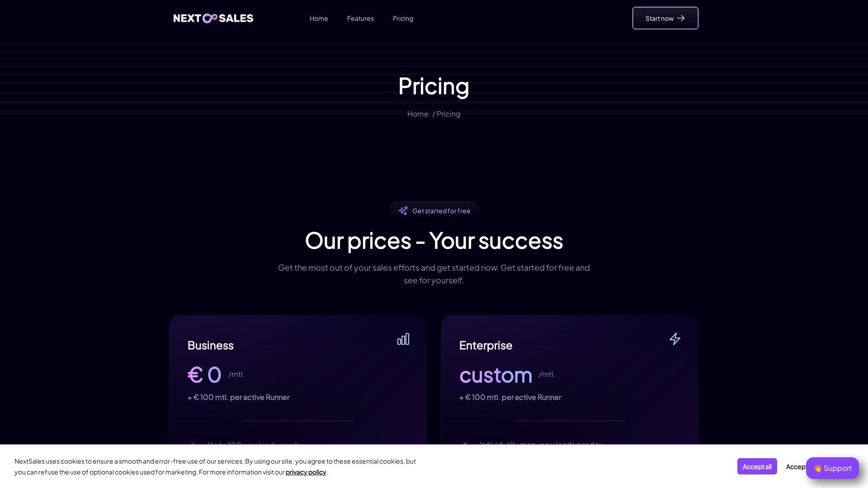Click Home in the breadcrumb trail
The width and height of the screenshot is (868, 488).
click(417, 114)
